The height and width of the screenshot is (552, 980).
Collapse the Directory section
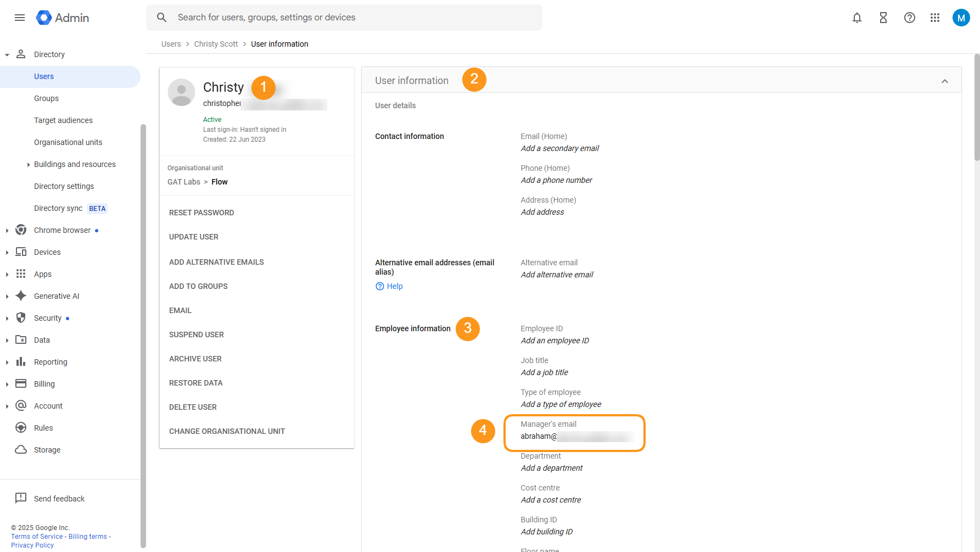(7, 54)
